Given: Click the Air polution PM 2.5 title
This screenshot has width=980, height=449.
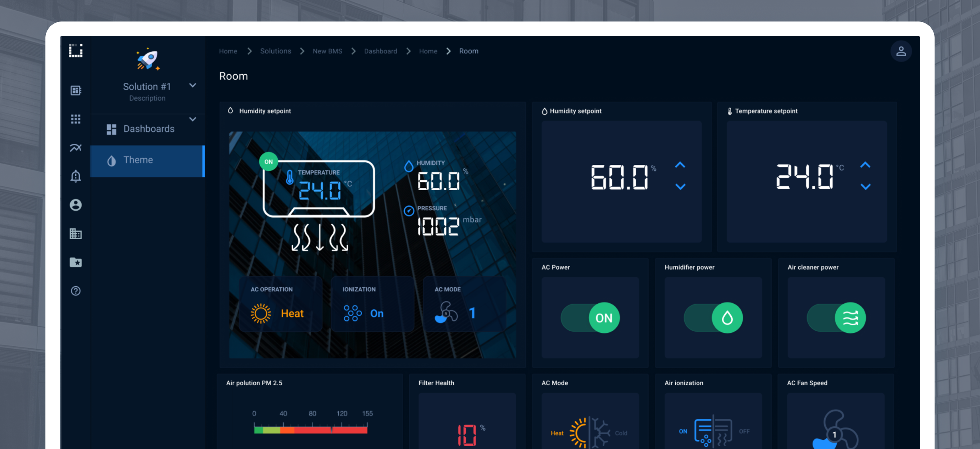Looking at the screenshot, I should pos(254,383).
